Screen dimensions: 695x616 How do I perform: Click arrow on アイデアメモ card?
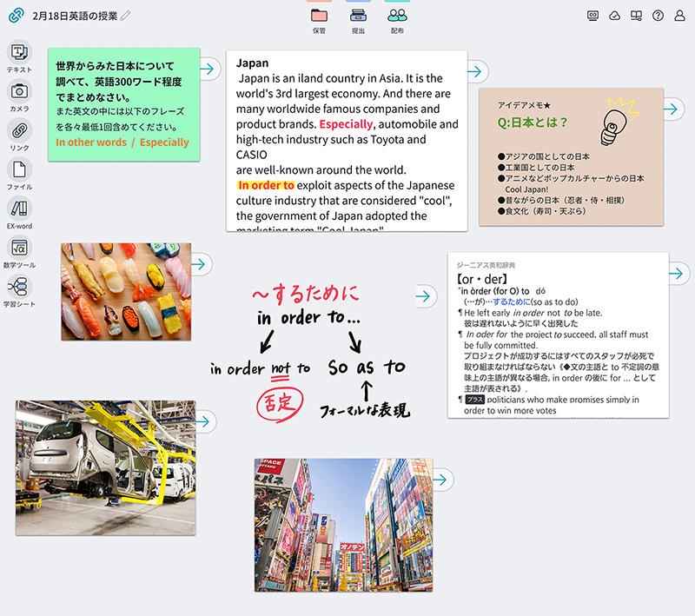tap(671, 109)
